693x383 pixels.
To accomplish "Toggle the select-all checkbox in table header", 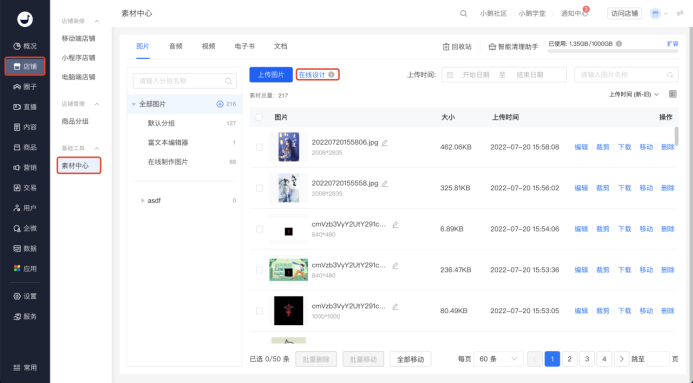I will point(259,117).
